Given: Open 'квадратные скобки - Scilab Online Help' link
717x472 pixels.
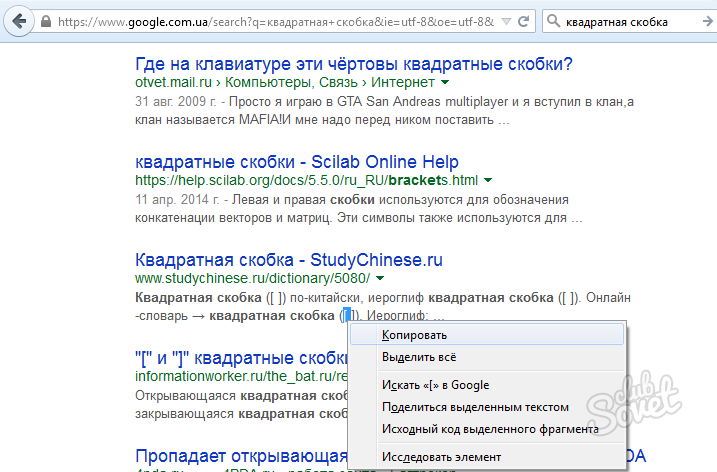Looking at the screenshot, I should point(296,161).
